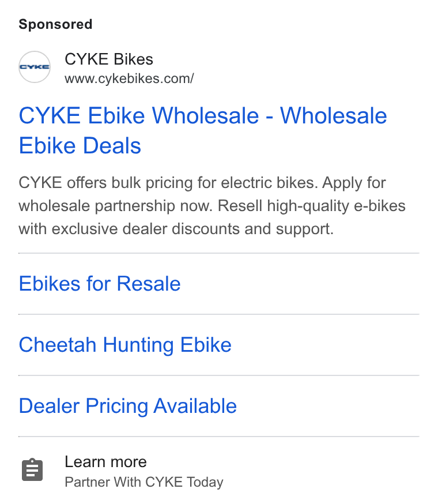Select the Cheetah Hunting Ebike sitelink
The width and height of the screenshot is (438, 504).
click(x=125, y=345)
